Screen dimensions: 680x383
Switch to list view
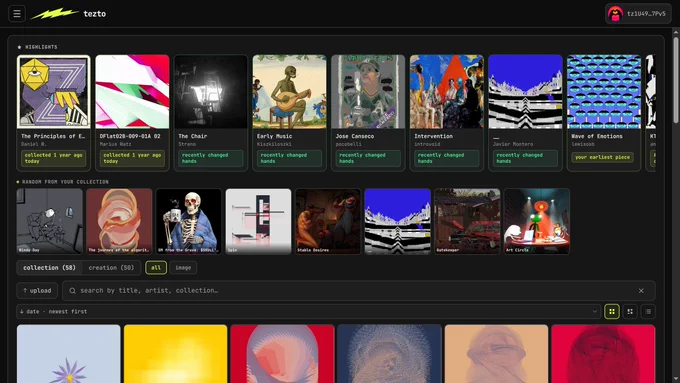[648, 311]
